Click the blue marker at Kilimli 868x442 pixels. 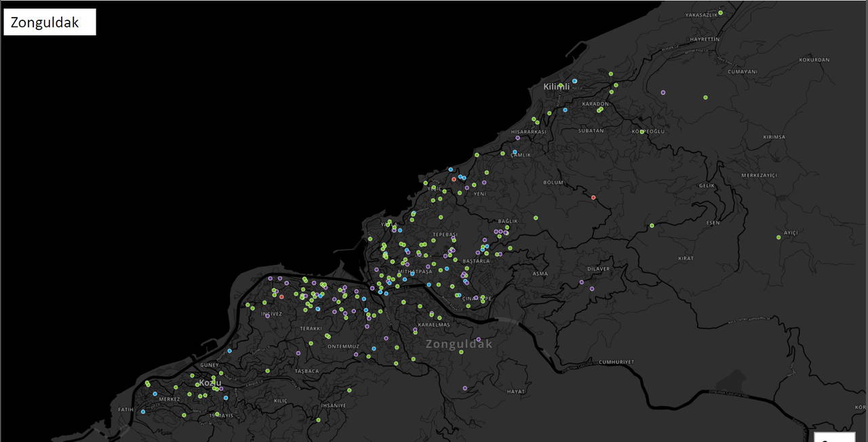(574, 81)
